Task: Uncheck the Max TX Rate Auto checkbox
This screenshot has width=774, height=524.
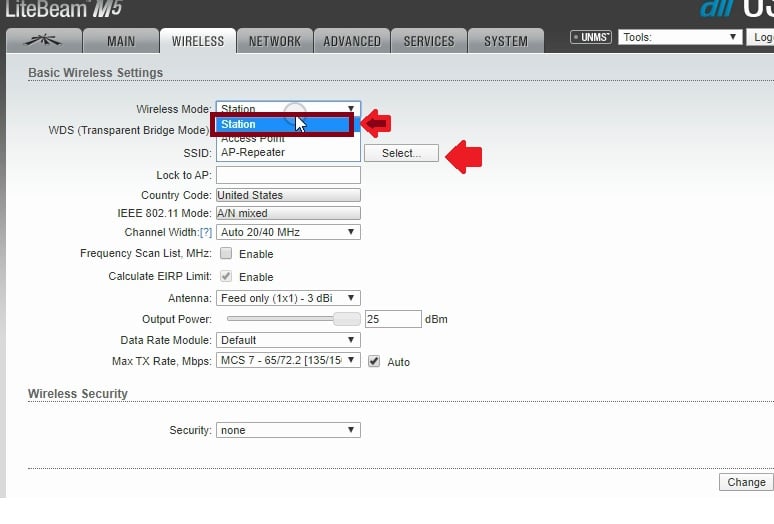Action: point(374,361)
